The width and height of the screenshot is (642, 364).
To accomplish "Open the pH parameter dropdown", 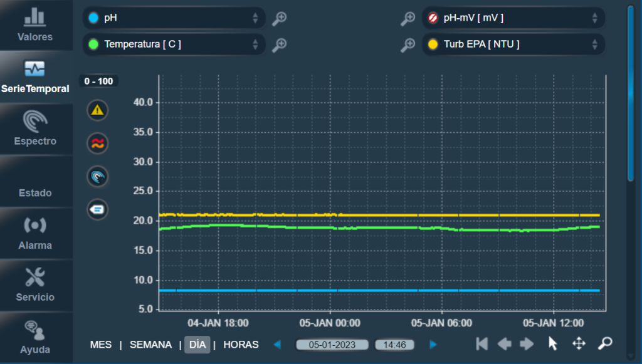I will pyautogui.click(x=174, y=18).
